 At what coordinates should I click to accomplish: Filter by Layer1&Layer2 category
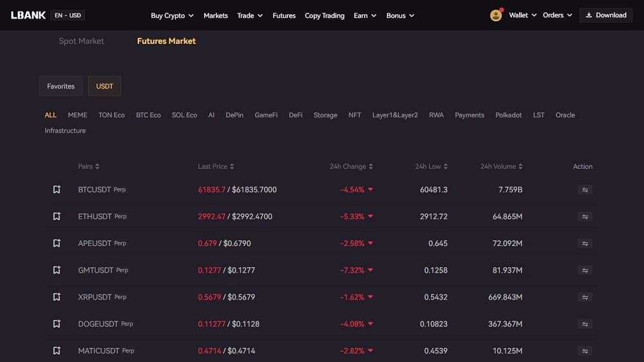coord(395,115)
